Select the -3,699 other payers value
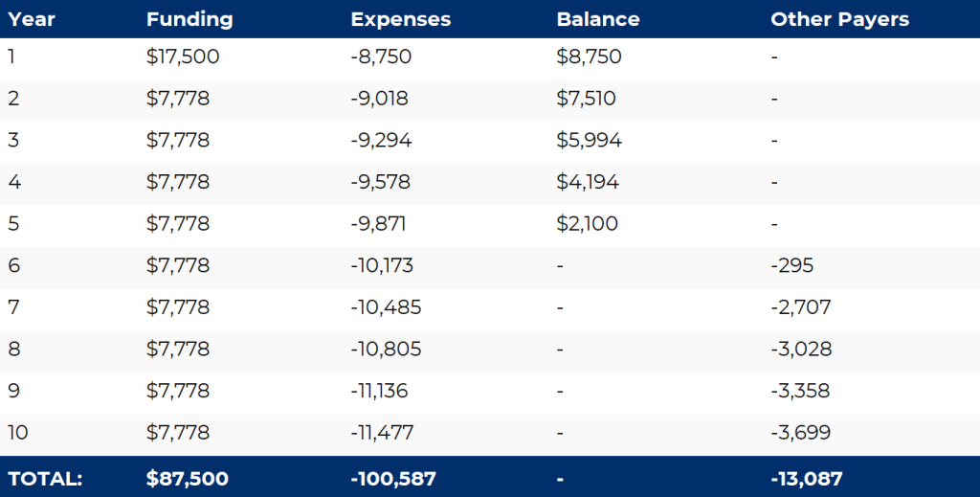The height and width of the screenshot is (497, 980). pos(801,432)
